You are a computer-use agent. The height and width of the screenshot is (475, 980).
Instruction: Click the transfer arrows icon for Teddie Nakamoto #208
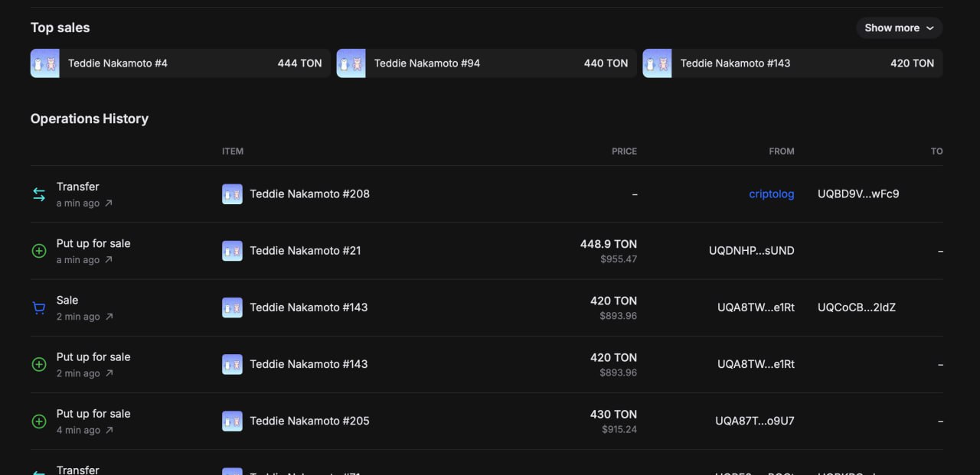(39, 194)
